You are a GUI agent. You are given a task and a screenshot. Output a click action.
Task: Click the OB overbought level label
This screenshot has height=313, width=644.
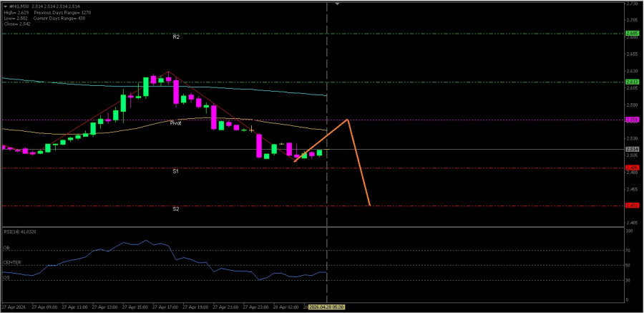click(x=6, y=248)
